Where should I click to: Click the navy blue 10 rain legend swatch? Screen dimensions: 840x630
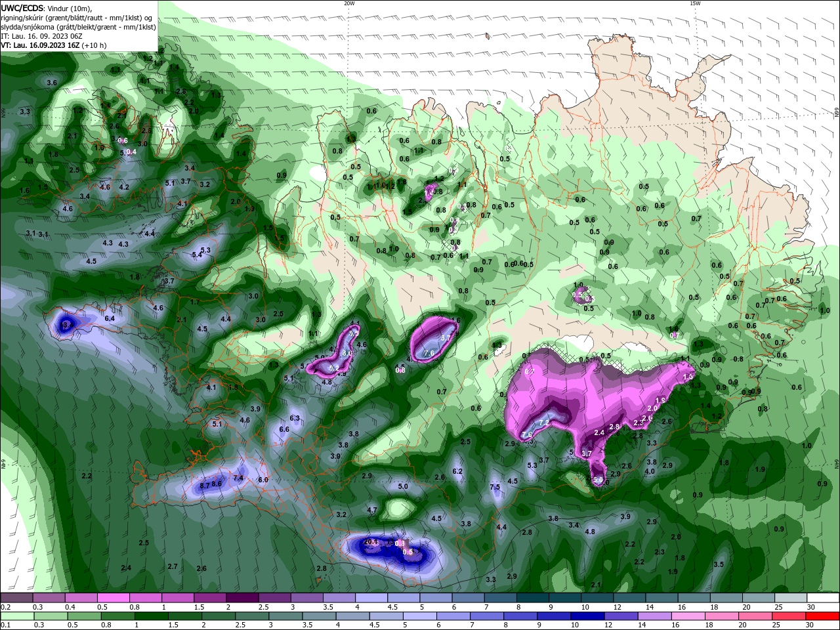(x=587, y=616)
